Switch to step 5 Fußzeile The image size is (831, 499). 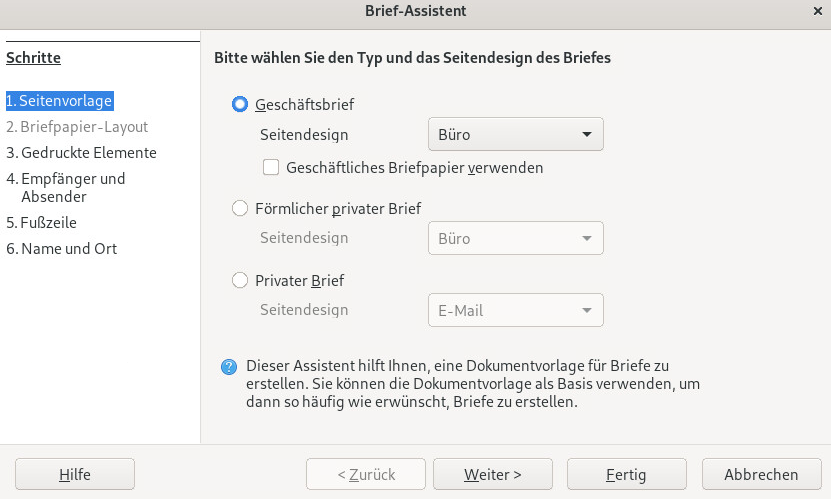click(41, 223)
